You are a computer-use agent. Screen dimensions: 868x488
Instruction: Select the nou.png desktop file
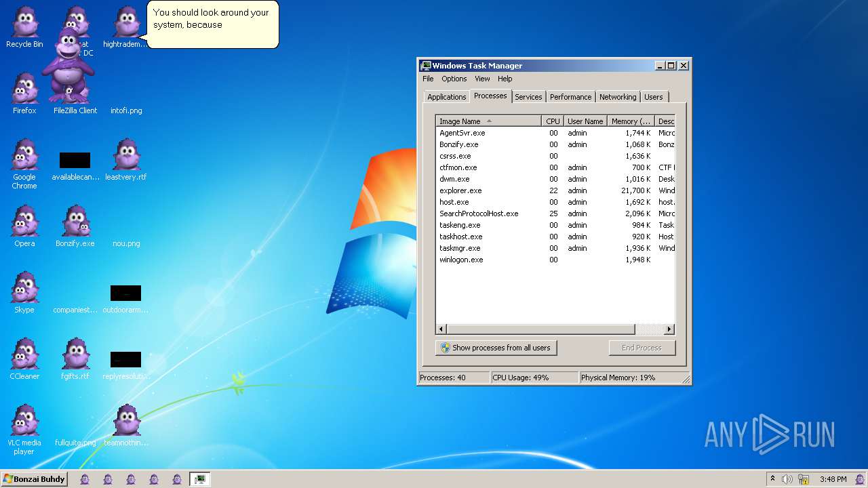pyautogui.click(x=126, y=243)
